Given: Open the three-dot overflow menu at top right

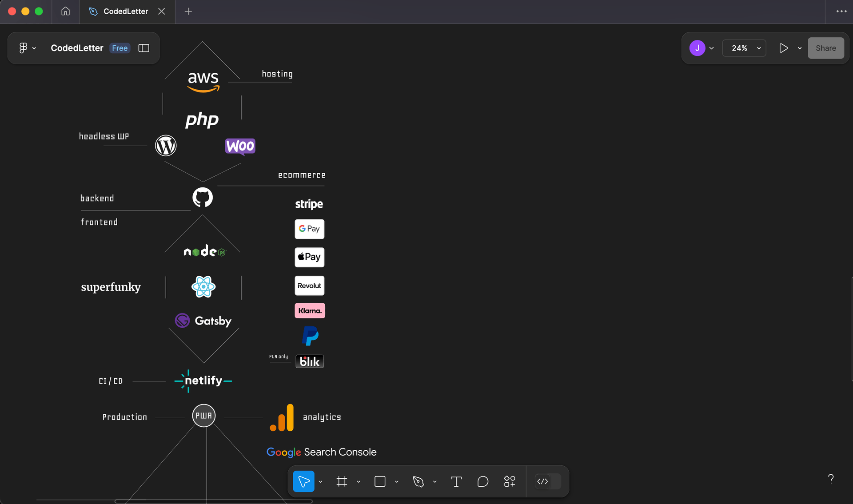Looking at the screenshot, I should coord(841,11).
